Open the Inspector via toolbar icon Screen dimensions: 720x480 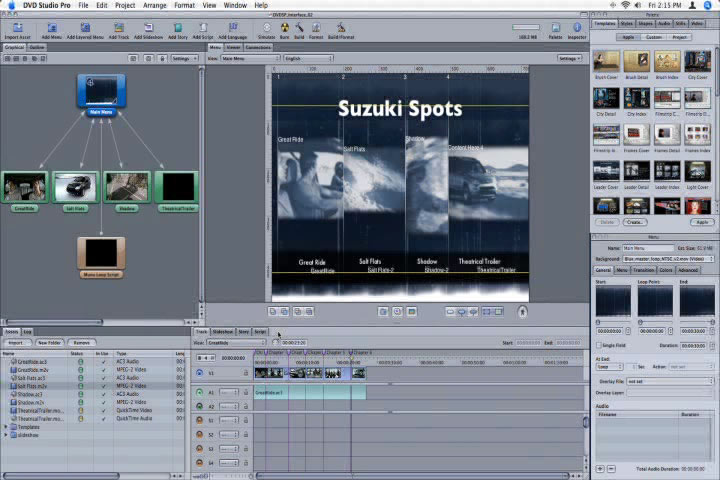pyautogui.click(x=577, y=28)
